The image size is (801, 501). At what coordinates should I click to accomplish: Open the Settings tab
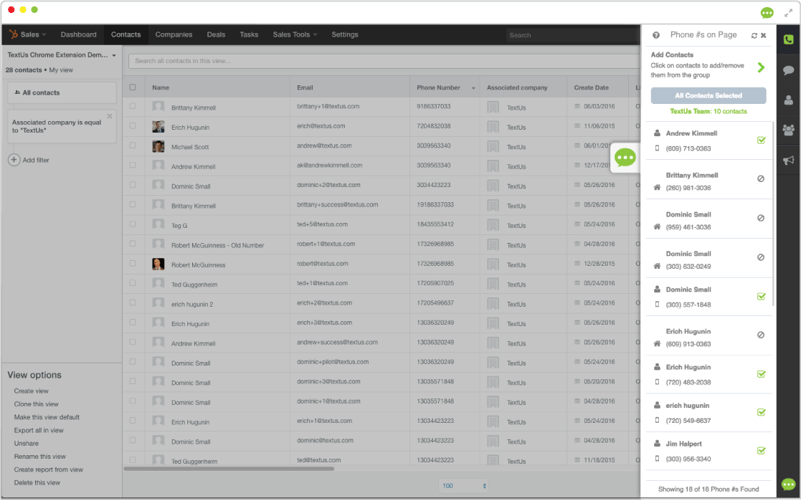pos(345,35)
